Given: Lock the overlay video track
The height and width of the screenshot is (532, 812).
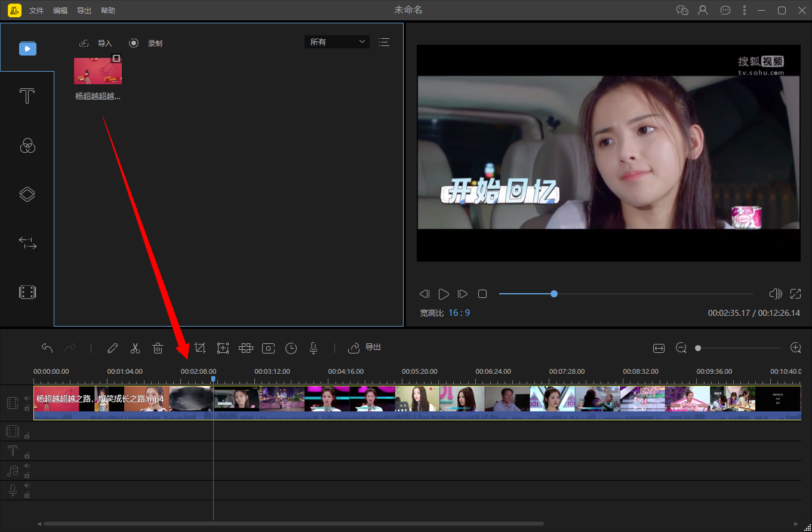Looking at the screenshot, I should tap(27, 436).
